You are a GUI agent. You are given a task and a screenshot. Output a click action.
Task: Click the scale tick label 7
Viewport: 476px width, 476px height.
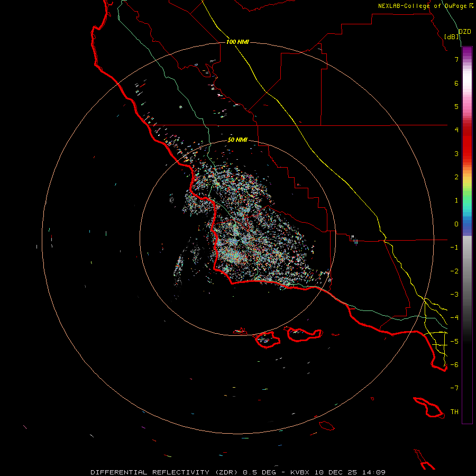point(456,60)
